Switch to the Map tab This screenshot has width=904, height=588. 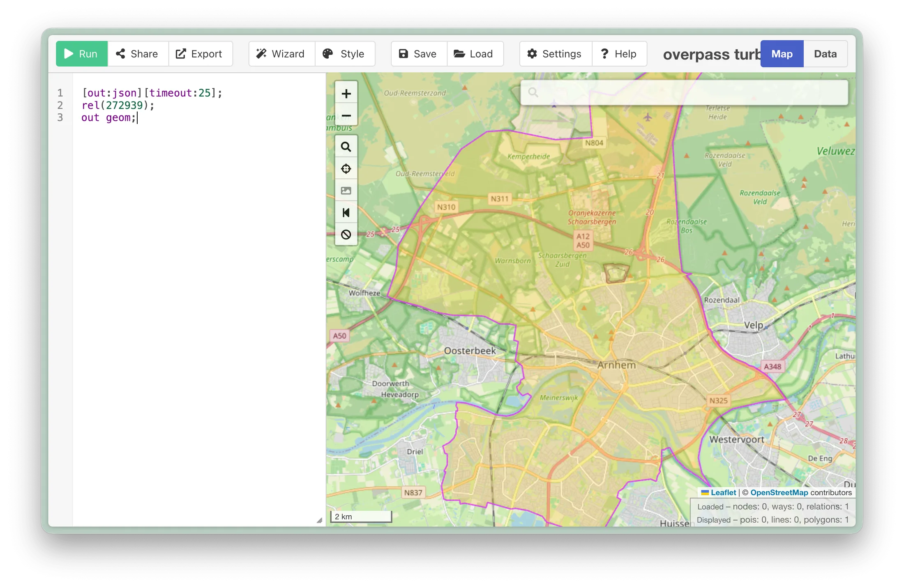(x=781, y=54)
